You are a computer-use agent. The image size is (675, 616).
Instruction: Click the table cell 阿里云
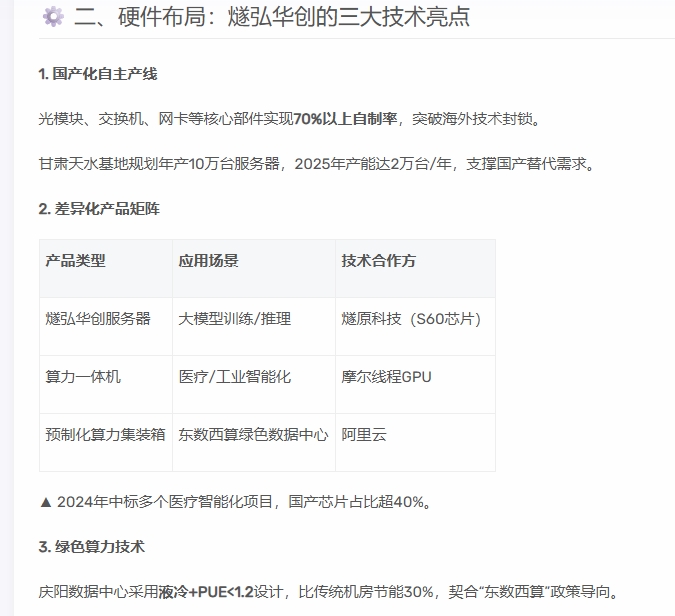click(x=364, y=435)
